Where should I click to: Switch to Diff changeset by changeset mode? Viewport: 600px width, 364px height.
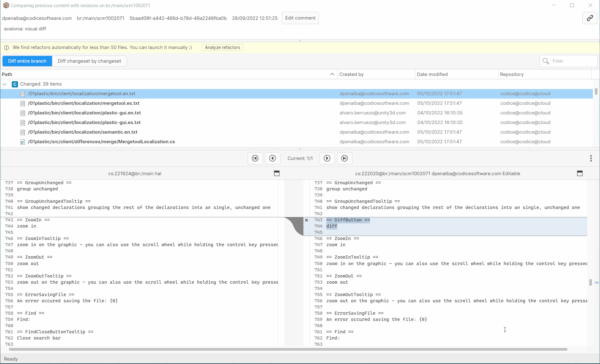coord(89,61)
